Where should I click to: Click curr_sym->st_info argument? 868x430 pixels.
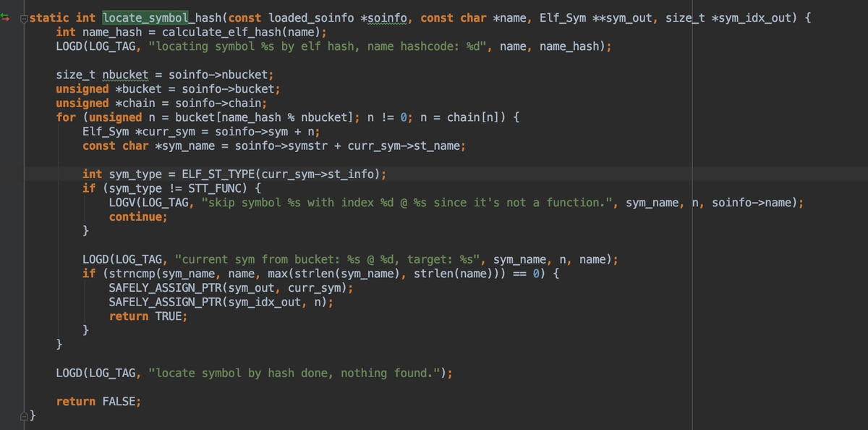pyautogui.click(x=318, y=174)
